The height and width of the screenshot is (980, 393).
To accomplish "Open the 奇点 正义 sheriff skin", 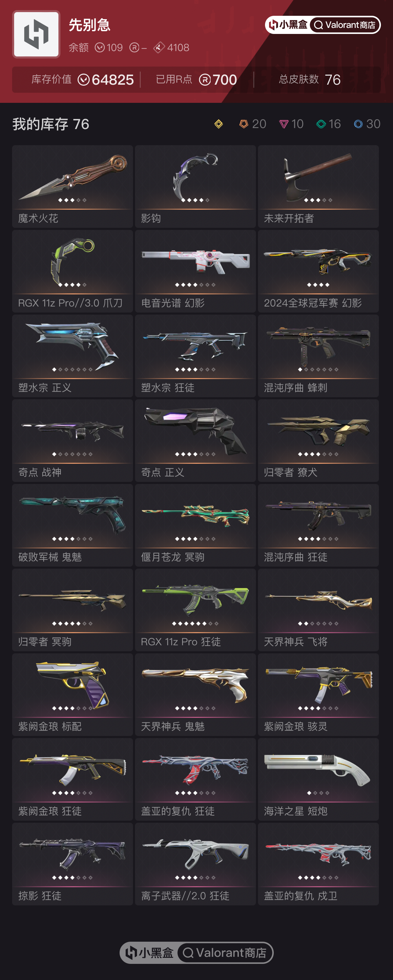I will tap(195, 441).
